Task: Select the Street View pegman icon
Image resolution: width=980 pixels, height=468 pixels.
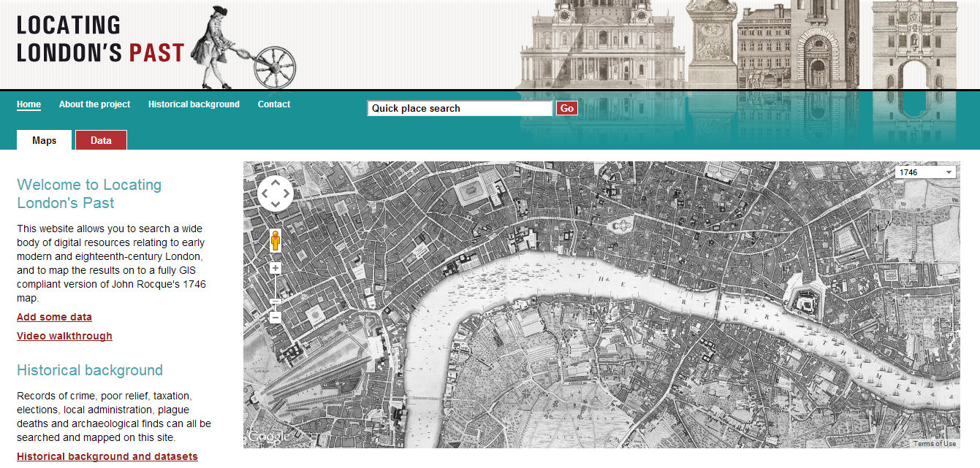Action: click(x=276, y=240)
